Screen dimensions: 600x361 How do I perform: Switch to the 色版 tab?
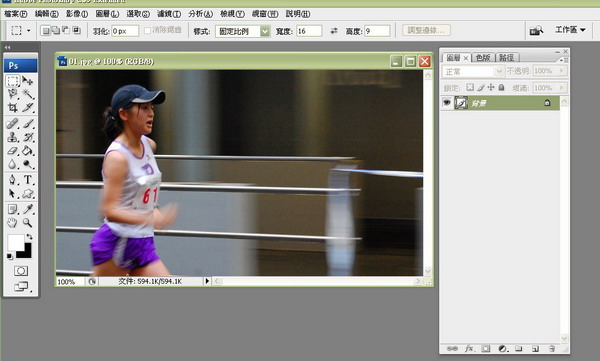click(x=483, y=57)
